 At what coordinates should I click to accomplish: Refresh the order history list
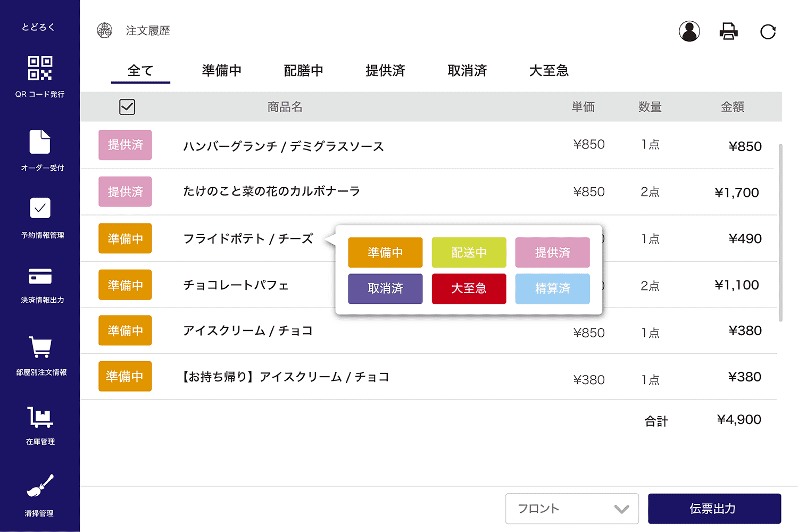768,31
